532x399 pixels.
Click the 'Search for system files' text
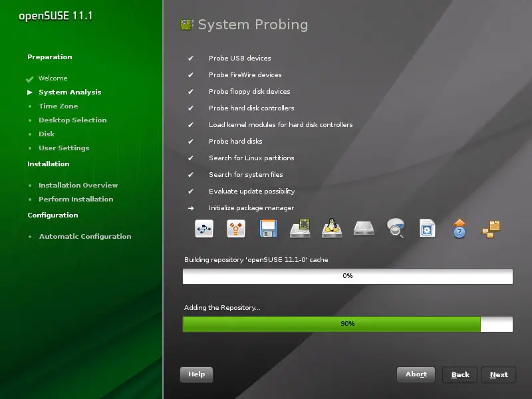(246, 175)
